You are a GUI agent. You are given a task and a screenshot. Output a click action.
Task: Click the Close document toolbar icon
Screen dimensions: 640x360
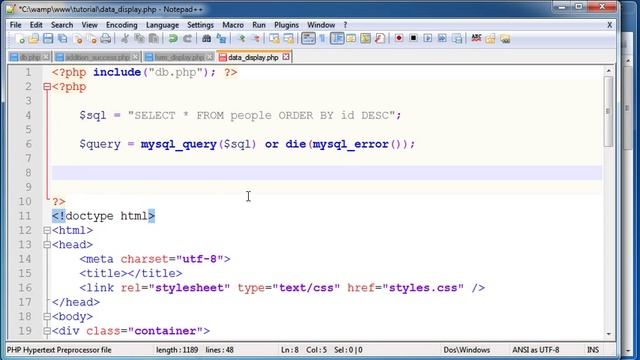tap(78, 39)
